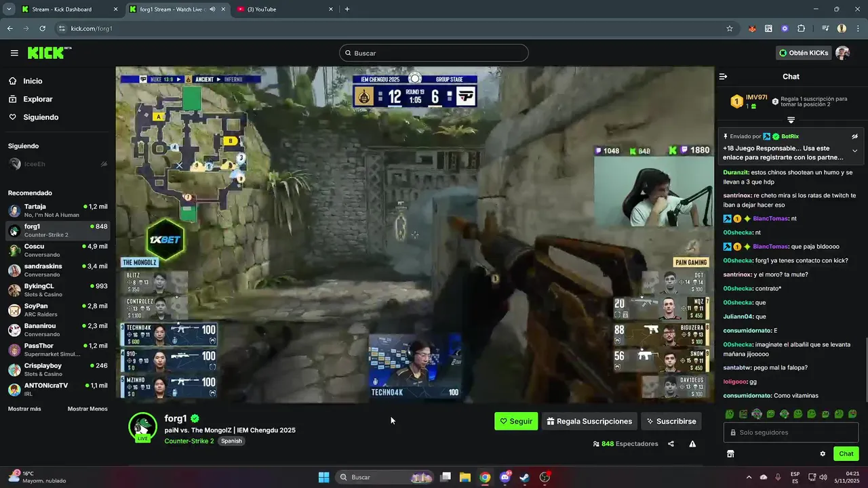
Task: Open File Explorer in taskbar
Action: click(x=465, y=477)
